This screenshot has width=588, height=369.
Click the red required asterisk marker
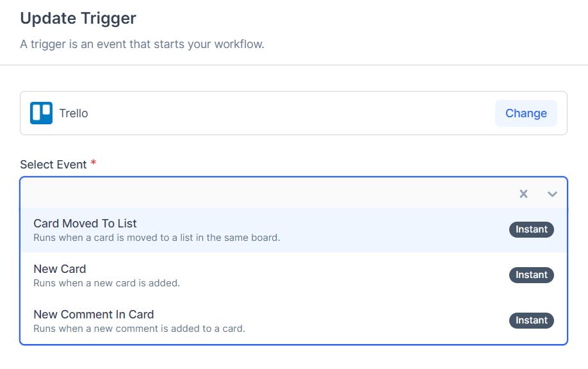[94, 163]
